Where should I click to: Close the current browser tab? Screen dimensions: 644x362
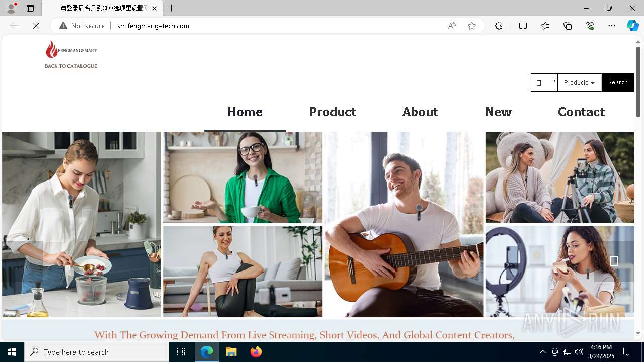[x=154, y=8]
